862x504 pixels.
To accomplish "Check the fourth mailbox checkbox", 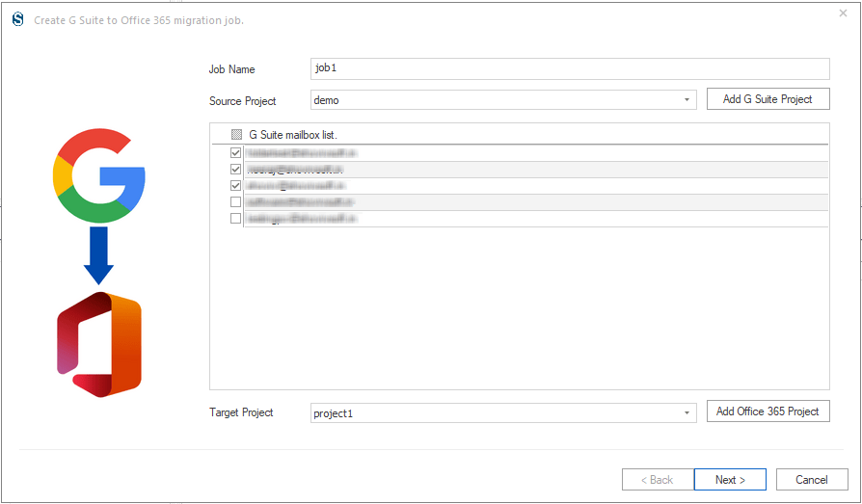I will tap(236, 202).
